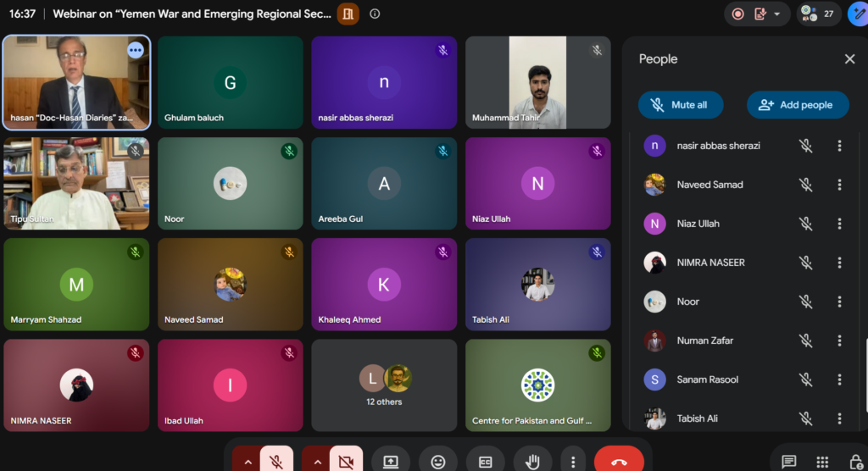This screenshot has width=868, height=471.
Task: Click Numan Zafar's avatar in People list
Action: pos(655,341)
